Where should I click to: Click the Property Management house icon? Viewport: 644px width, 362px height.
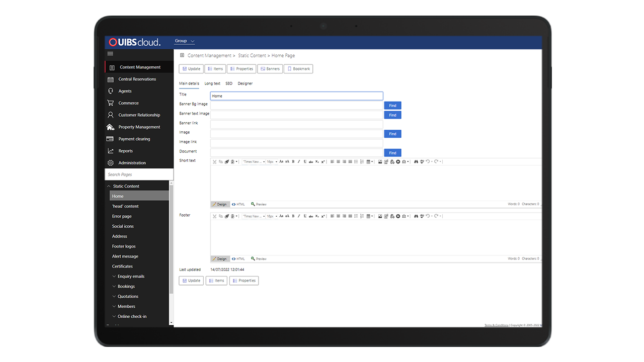pos(111,127)
